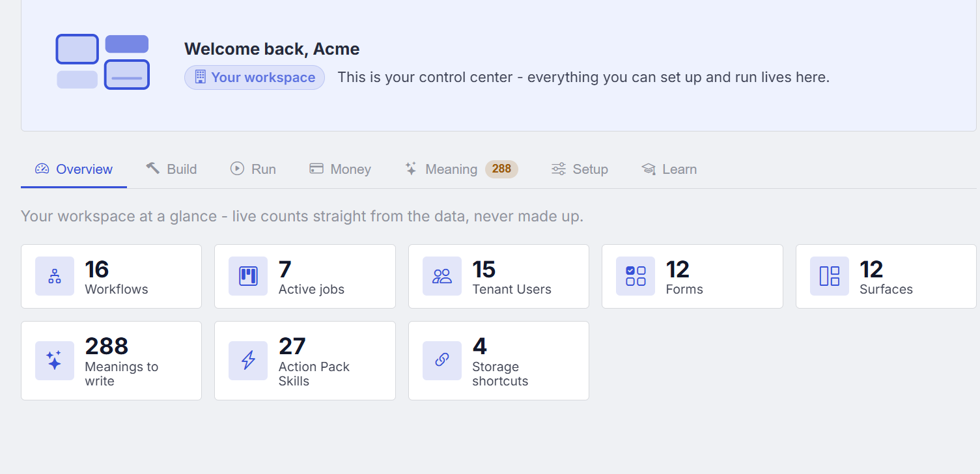The image size is (980, 474).
Task: Click the Active jobs kanban icon
Action: point(248,276)
